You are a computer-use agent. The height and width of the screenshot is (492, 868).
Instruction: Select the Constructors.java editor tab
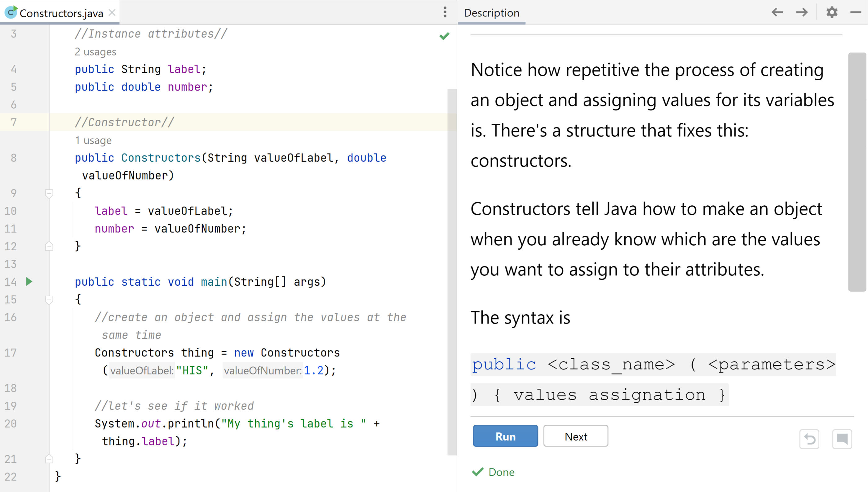(60, 12)
